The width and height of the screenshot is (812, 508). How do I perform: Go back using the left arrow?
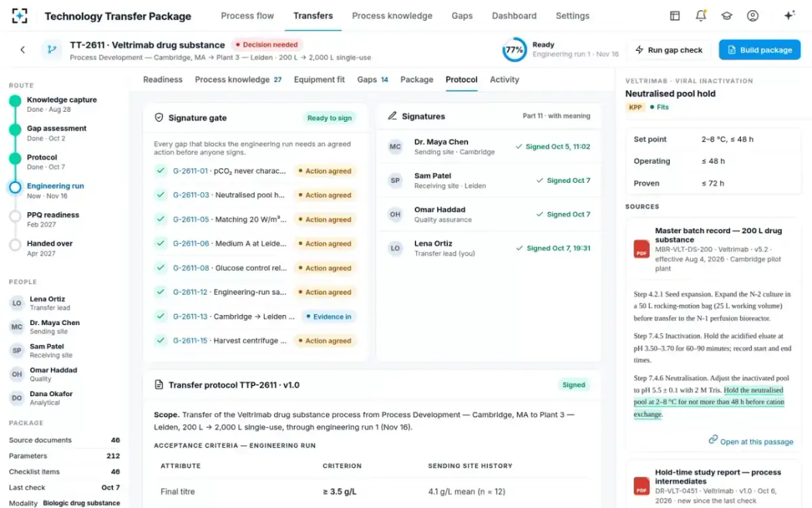(x=23, y=49)
